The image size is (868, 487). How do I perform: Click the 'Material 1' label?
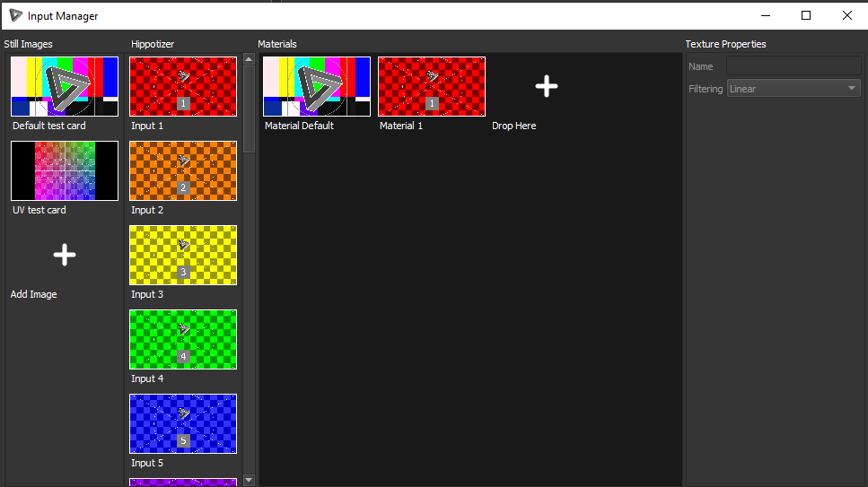point(401,126)
